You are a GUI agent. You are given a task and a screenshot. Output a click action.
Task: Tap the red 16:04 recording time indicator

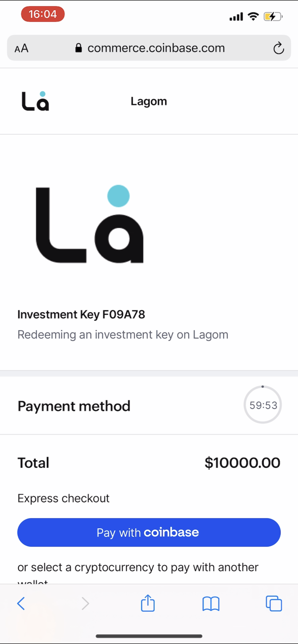click(x=43, y=14)
